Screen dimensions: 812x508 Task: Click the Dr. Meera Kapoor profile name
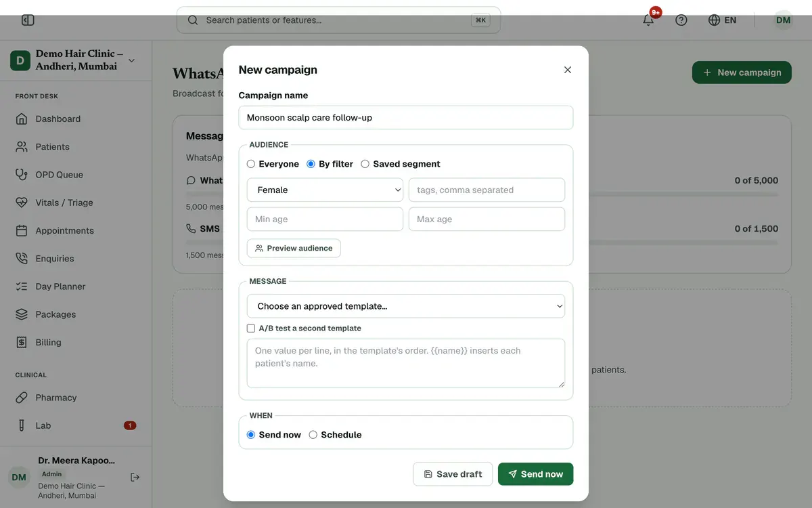click(76, 461)
